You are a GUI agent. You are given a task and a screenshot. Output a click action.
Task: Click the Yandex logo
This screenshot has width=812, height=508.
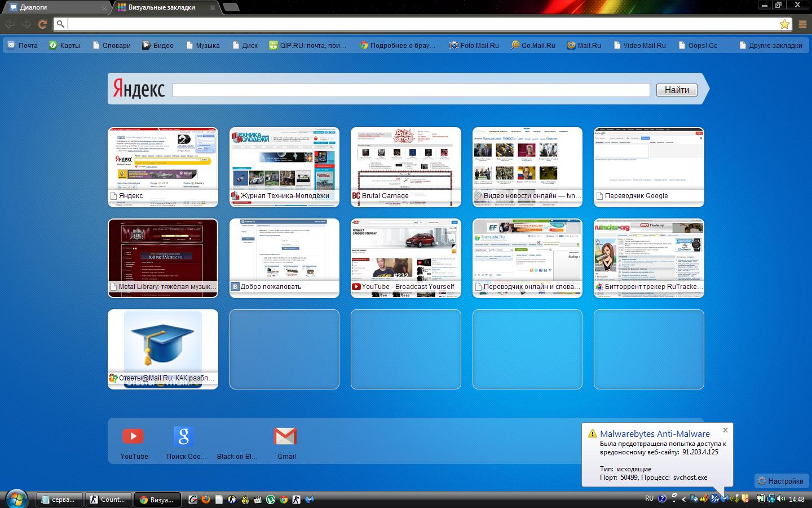click(139, 89)
